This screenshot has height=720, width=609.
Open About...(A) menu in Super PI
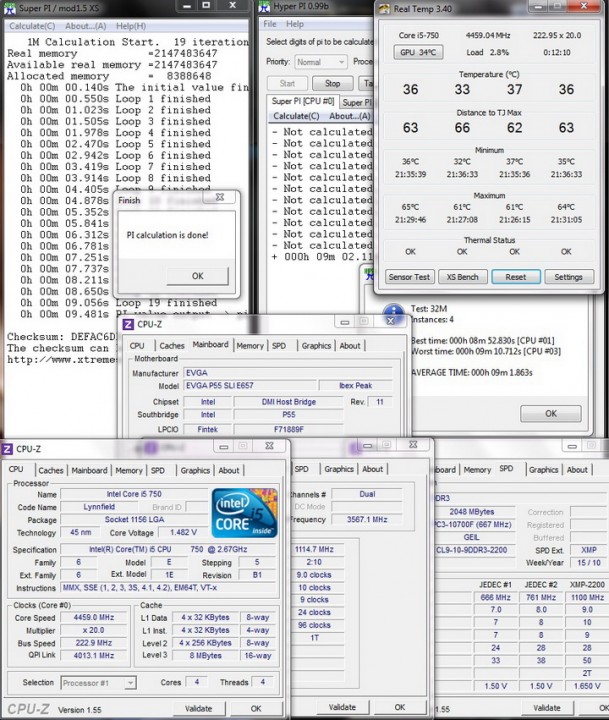[x=85, y=26]
